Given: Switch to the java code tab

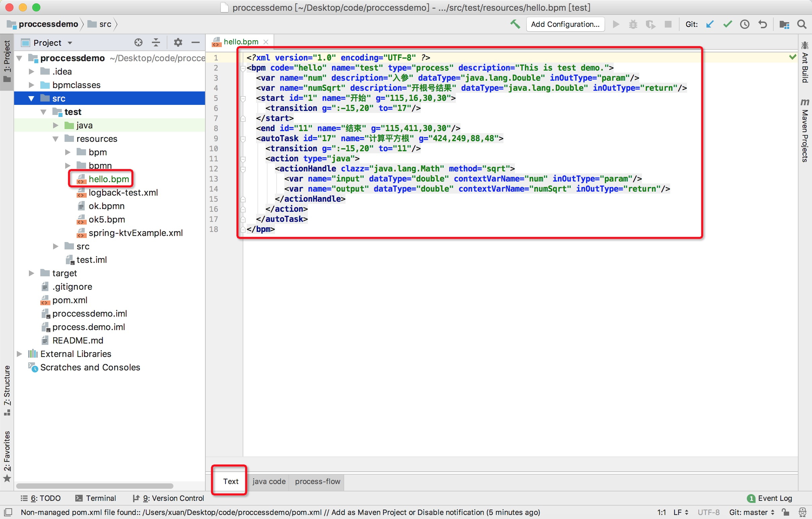Looking at the screenshot, I should tap(269, 481).
